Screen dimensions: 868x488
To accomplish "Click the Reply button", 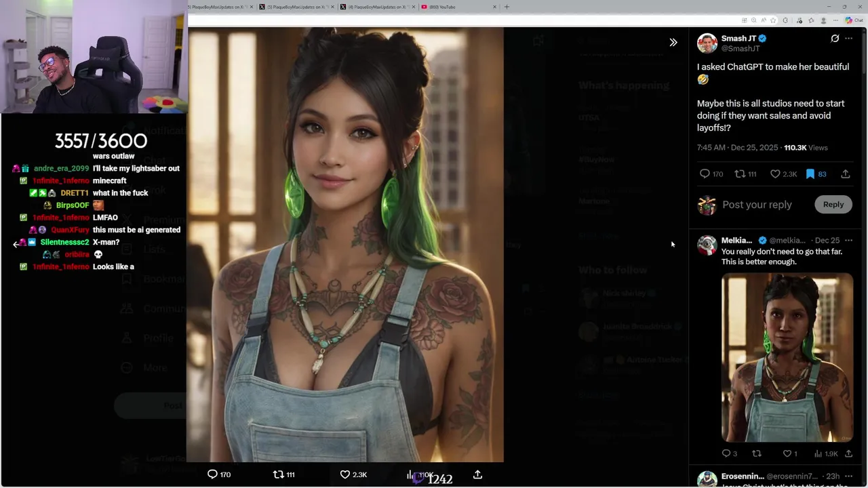I will (x=833, y=205).
